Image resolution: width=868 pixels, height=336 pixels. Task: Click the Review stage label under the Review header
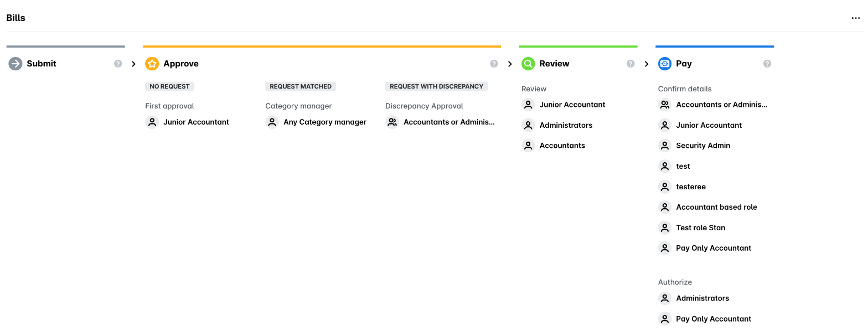tap(534, 89)
